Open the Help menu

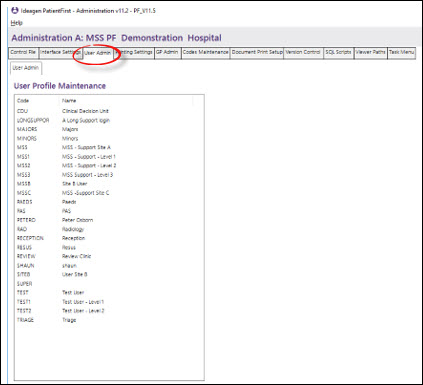17,23
